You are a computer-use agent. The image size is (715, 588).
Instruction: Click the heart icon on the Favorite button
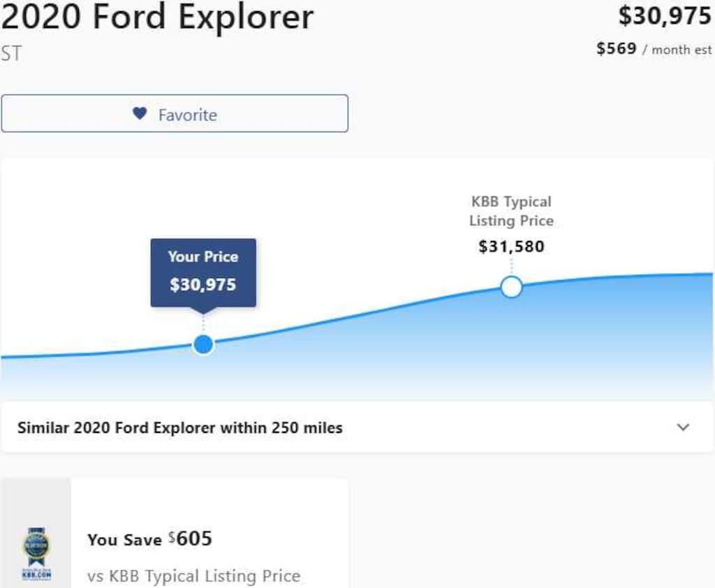tap(140, 113)
